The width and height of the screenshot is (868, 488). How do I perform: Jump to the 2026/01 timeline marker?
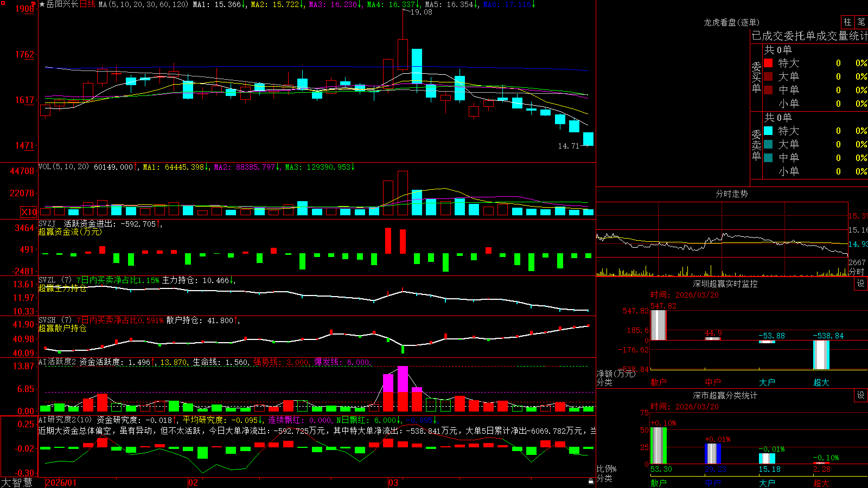point(61,483)
